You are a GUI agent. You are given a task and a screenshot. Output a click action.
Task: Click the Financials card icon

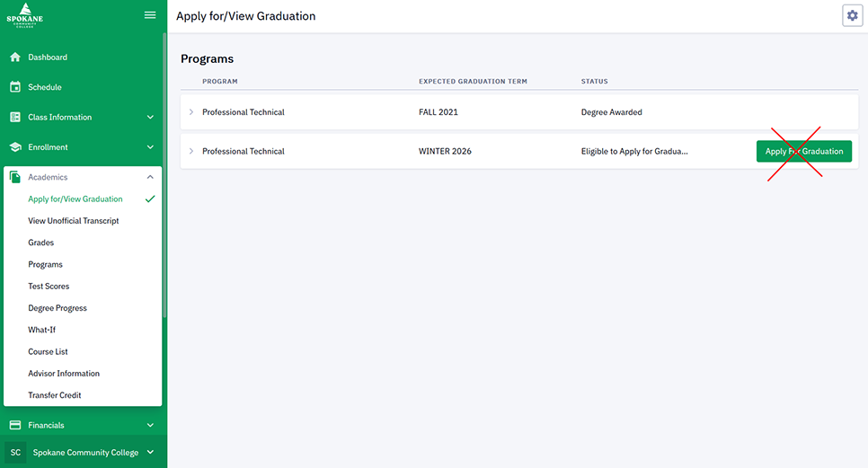point(15,425)
